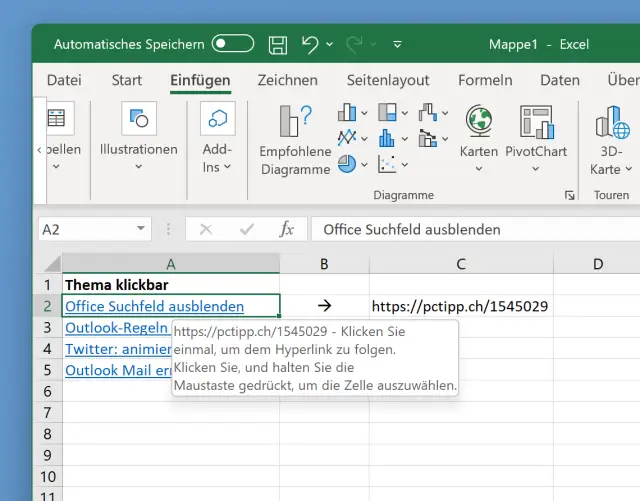Toggle the Automatisches Speichern switch
The height and width of the screenshot is (501, 640).
point(233,44)
